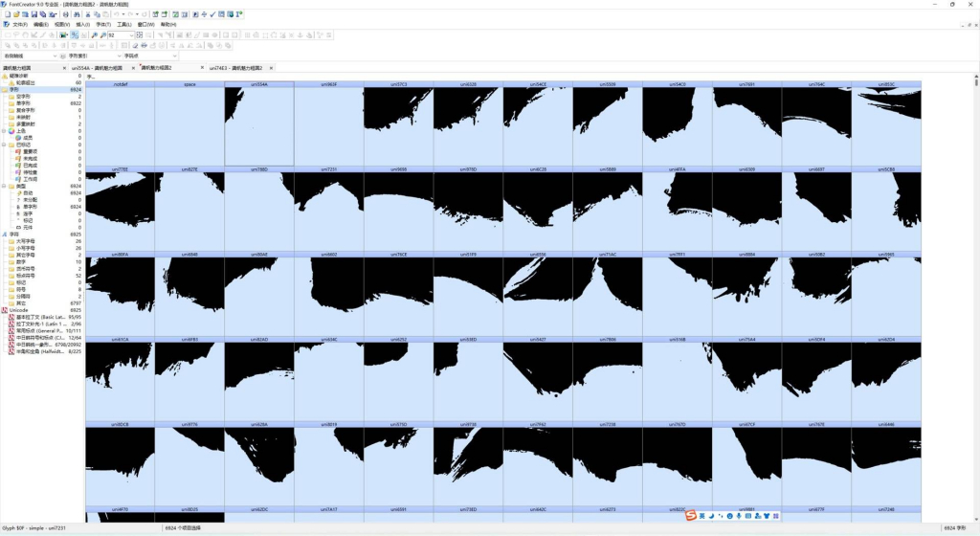
Task: Open the 工具(L) menu
Action: pos(124,24)
